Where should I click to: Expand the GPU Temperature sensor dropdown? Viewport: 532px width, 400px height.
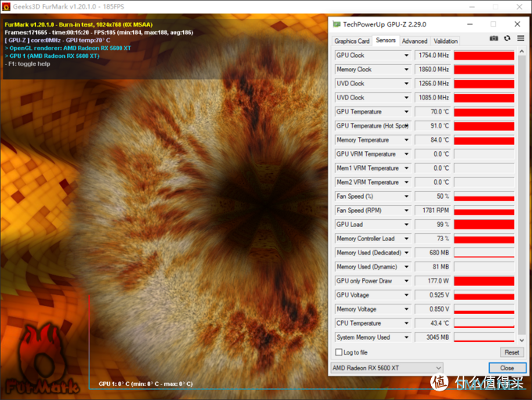point(406,112)
